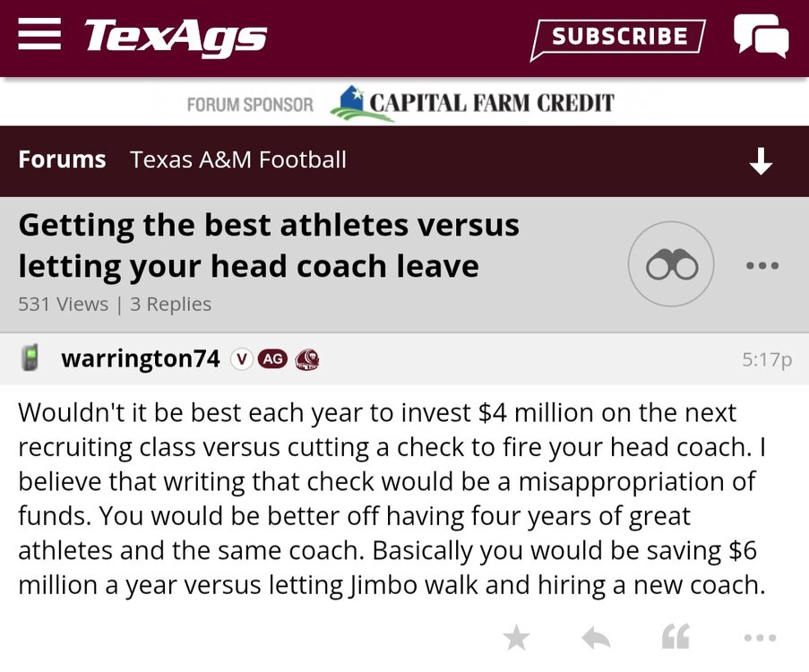The height and width of the screenshot is (672, 809).
Task: Open the Capital Farm Credit sponsor banner
Action: tap(472, 104)
